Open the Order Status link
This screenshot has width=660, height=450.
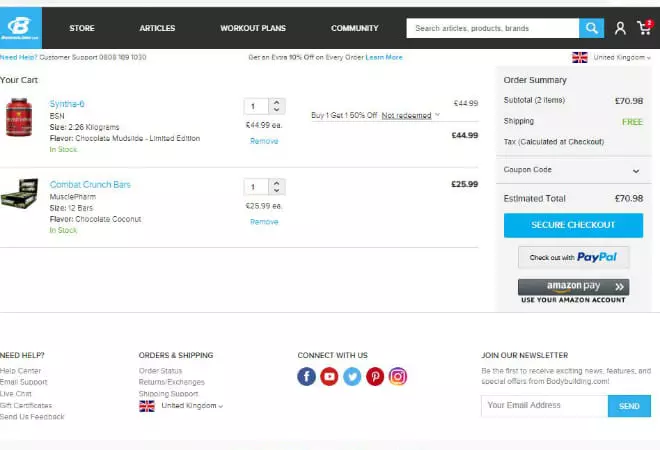coord(160,371)
